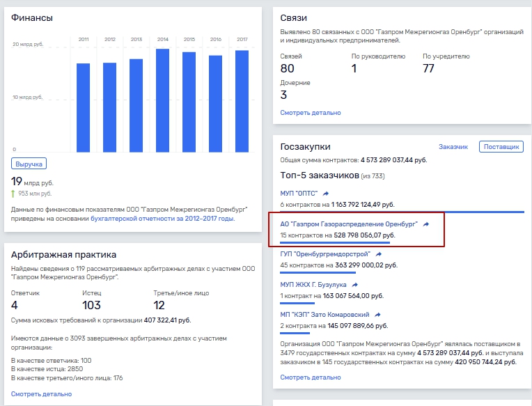Screen dimensions: 532x406
Task: Click the text 15 контрактов на 528 798 056,07 руб.
Action: (338, 235)
